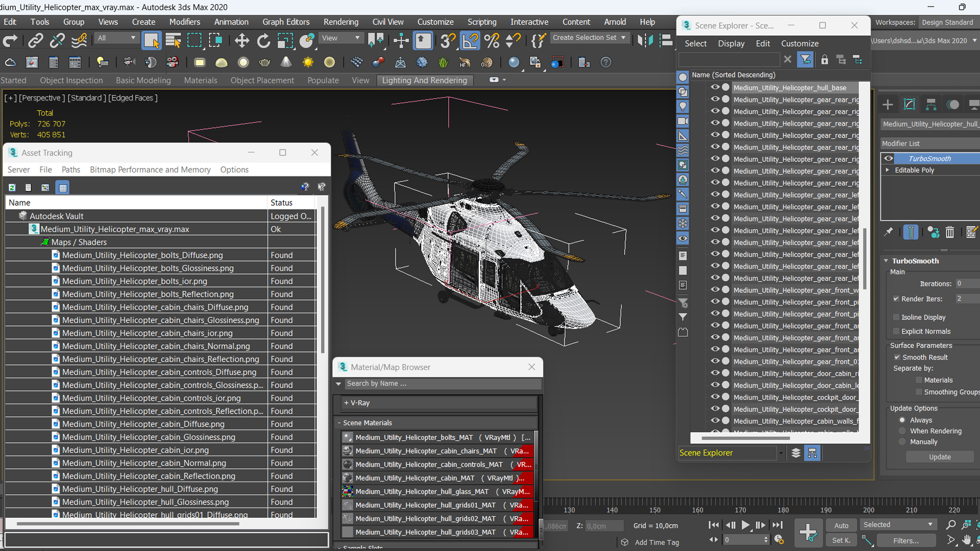The height and width of the screenshot is (551, 980).
Task: Switch to Lighting And Rendering ribbon tab
Action: tap(425, 80)
